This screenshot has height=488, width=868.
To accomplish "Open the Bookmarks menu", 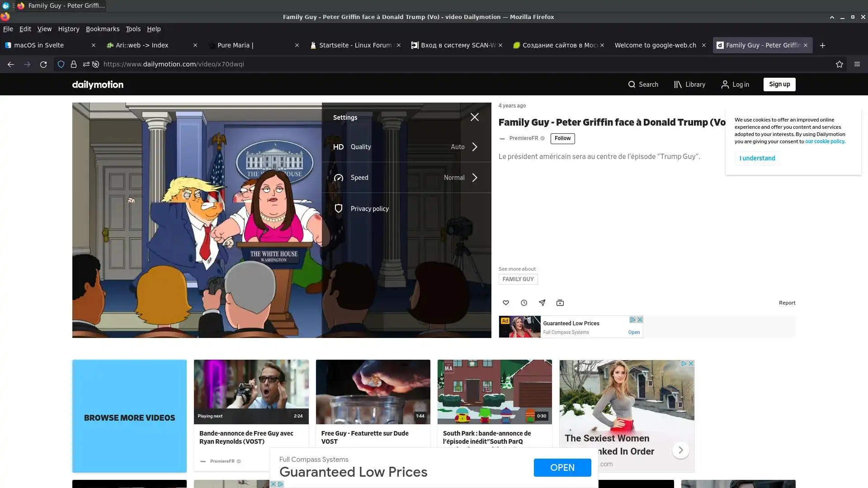I will coord(103,29).
